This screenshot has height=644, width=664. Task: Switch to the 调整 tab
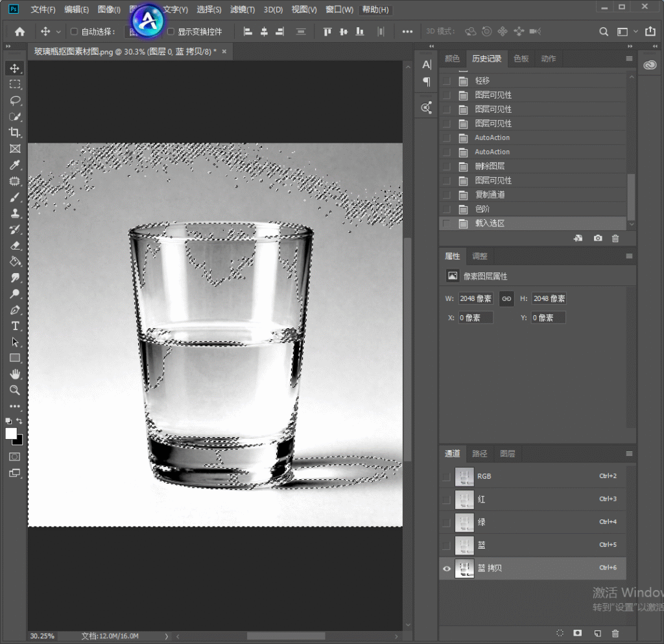[x=479, y=256]
